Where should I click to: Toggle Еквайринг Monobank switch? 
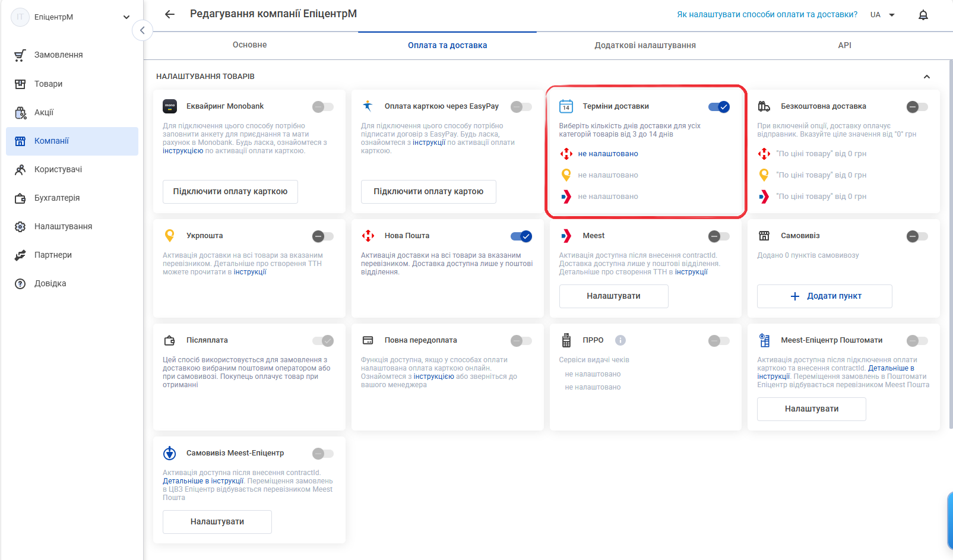tap(323, 107)
